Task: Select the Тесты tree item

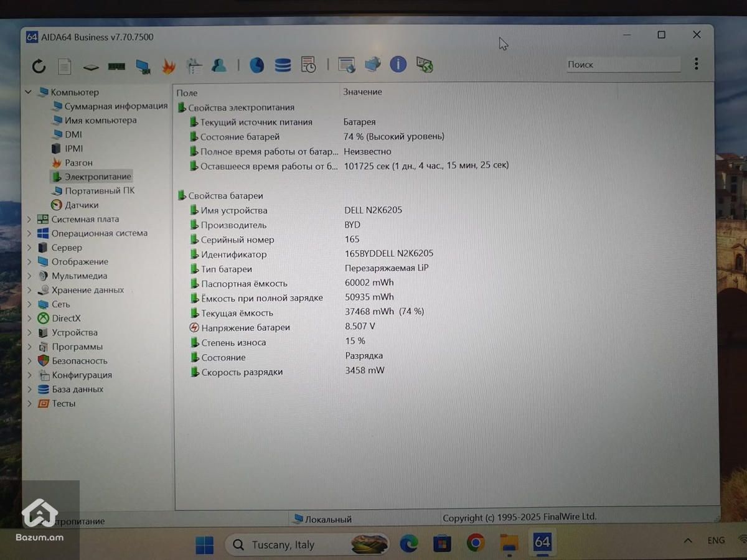Action: 56,404
